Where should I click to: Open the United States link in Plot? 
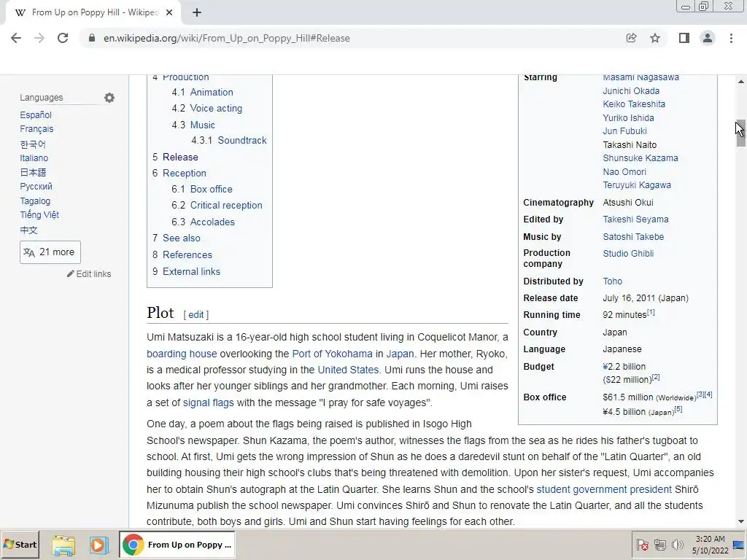point(348,370)
